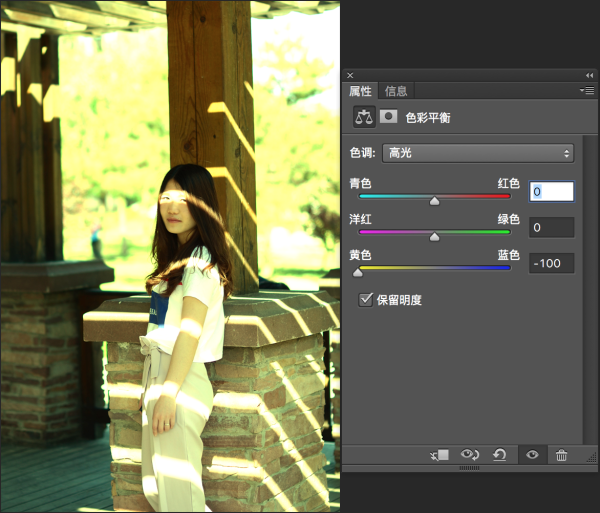Delete this adjustment layer trash icon

[561, 455]
